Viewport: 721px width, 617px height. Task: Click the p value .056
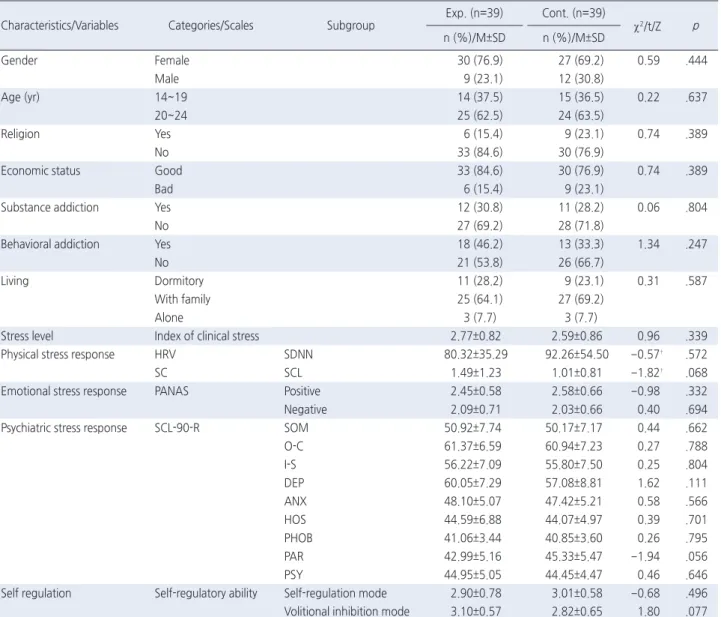click(696, 557)
